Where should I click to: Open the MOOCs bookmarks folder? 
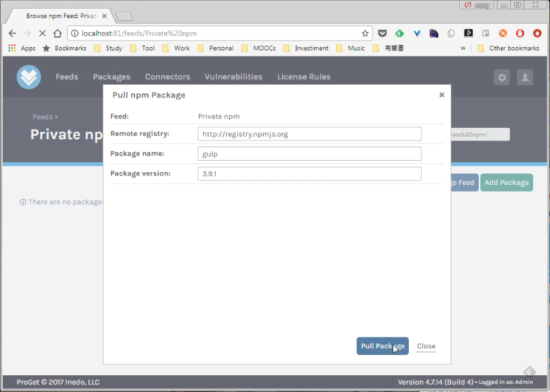(258, 48)
